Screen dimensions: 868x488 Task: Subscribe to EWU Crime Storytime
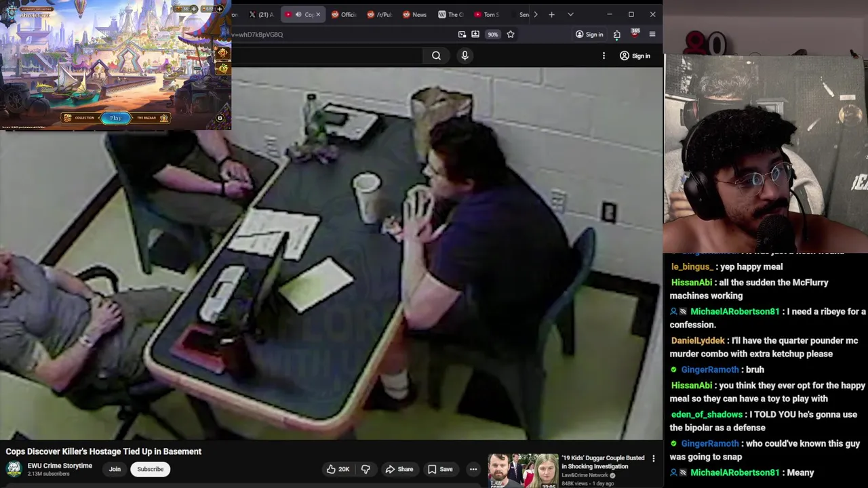151,469
